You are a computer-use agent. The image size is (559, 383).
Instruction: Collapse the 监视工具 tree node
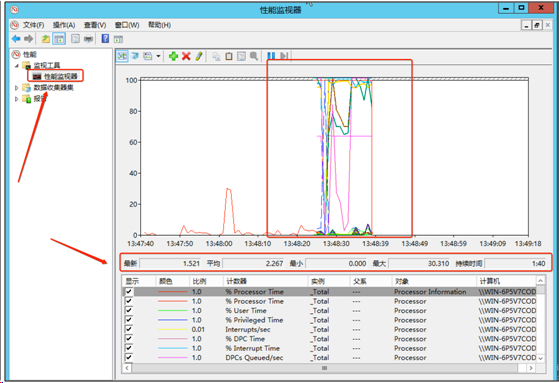(16, 66)
